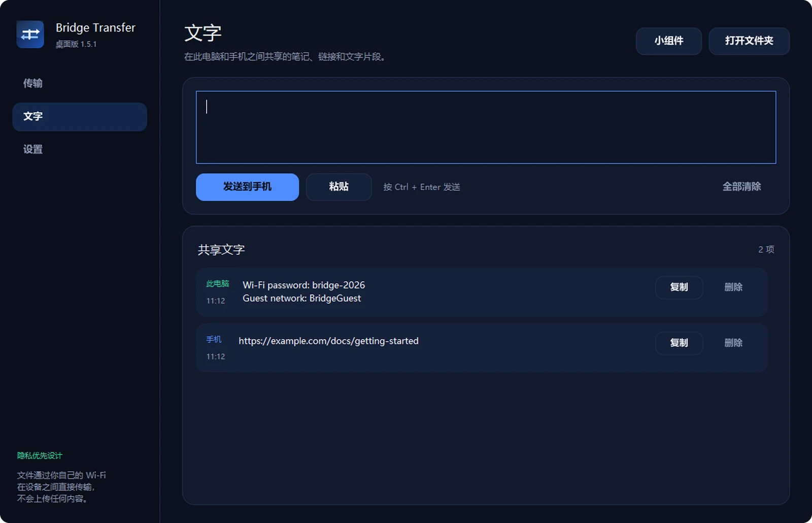Click the 11:12 timestamp under 此电脑
This screenshot has width=812, height=523.
coord(215,301)
